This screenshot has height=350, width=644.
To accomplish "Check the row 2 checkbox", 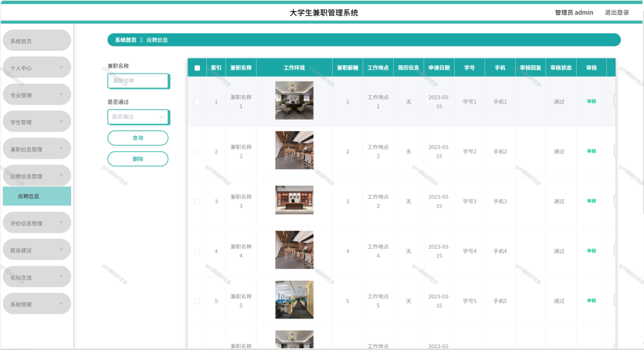I will [197, 152].
